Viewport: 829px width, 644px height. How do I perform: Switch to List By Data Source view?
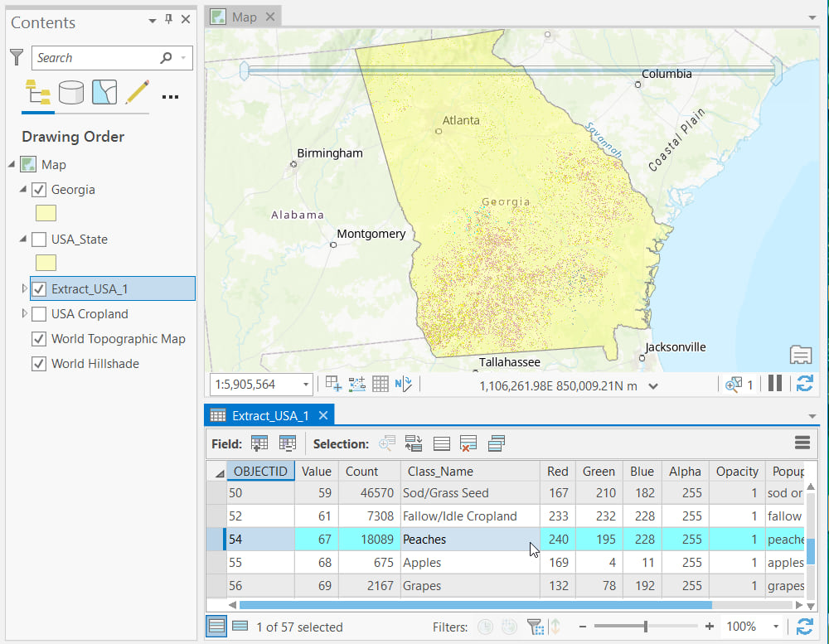tap(71, 93)
